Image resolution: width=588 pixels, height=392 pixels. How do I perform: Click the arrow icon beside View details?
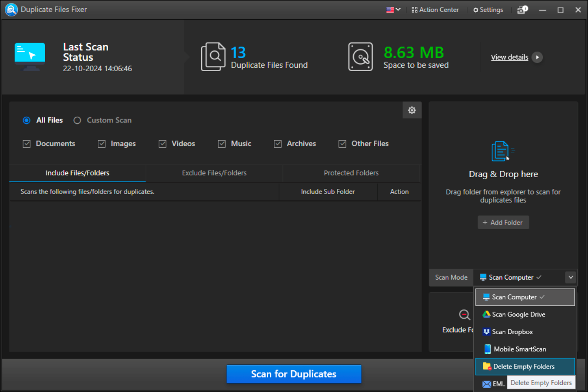click(538, 57)
